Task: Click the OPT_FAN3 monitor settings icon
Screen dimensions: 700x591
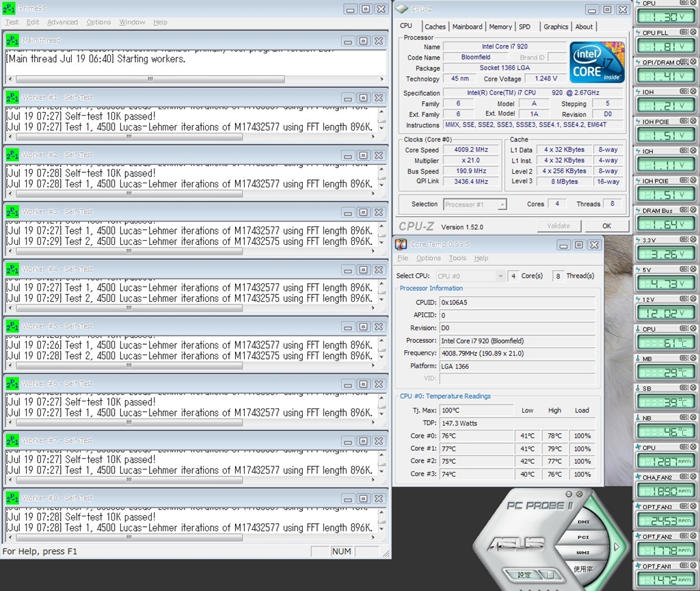Action: tap(685, 507)
